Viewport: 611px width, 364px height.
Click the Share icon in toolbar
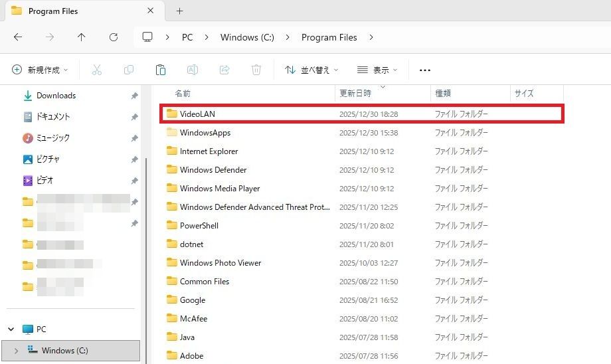pos(224,70)
